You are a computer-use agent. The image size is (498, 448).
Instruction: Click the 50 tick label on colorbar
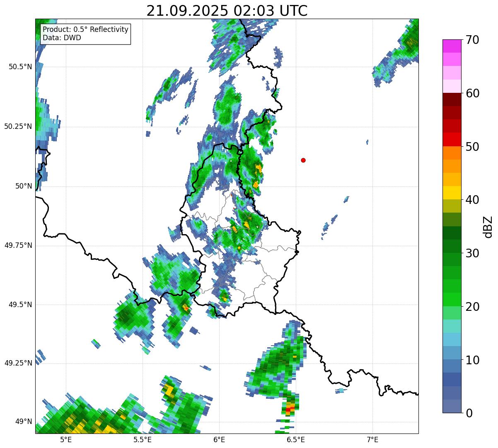click(472, 147)
